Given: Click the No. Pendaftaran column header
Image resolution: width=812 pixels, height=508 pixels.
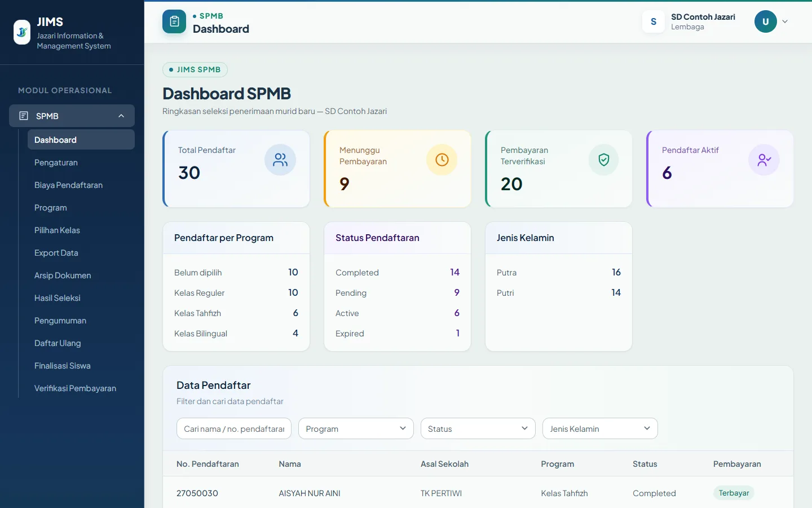Looking at the screenshot, I should pyautogui.click(x=208, y=464).
